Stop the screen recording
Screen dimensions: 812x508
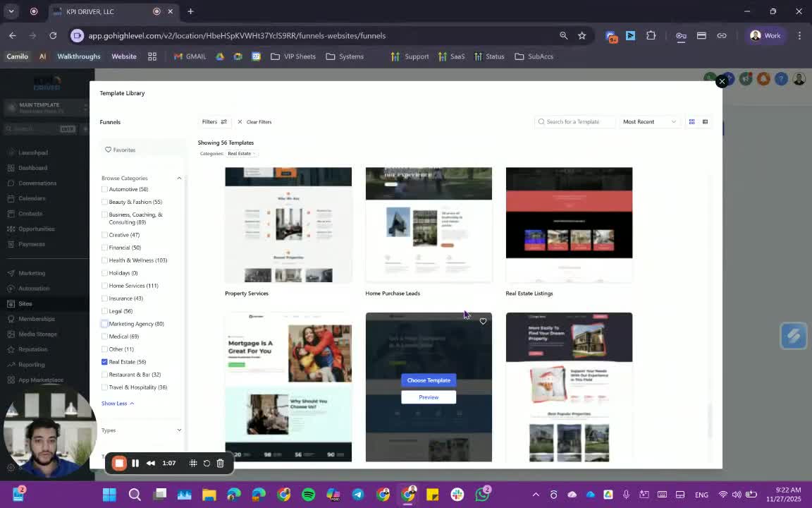118,464
